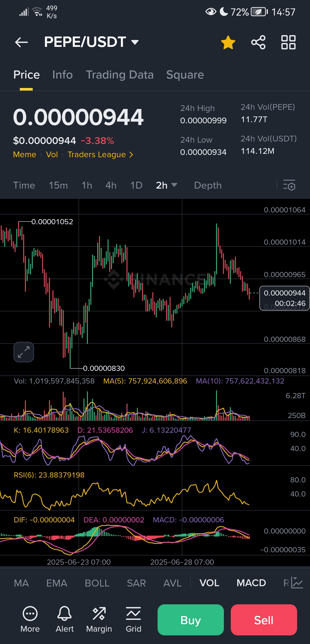Viewport: 310px width, 644px height.
Task: Open the grid layout icon
Action: click(288, 42)
